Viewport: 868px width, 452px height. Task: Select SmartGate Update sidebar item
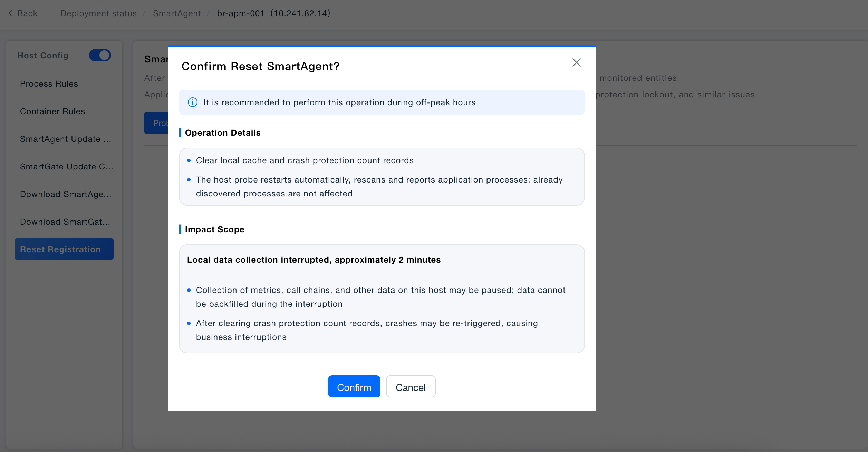click(66, 167)
